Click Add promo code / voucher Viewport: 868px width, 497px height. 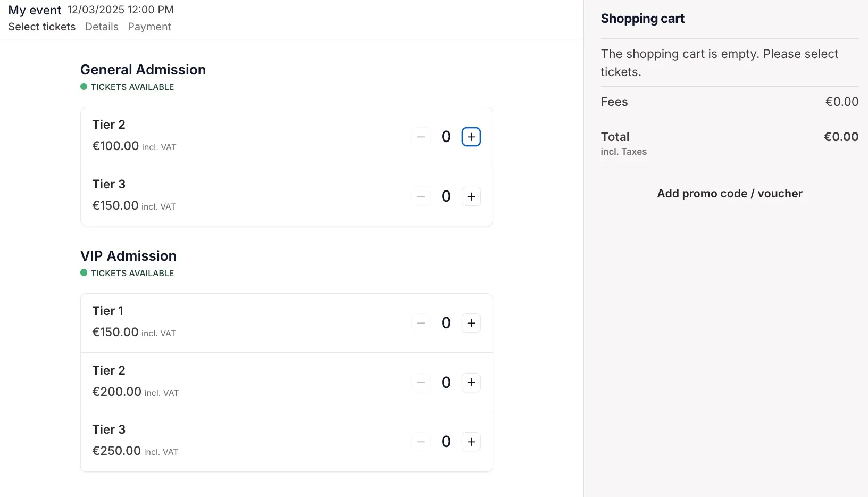pyautogui.click(x=730, y=194)
